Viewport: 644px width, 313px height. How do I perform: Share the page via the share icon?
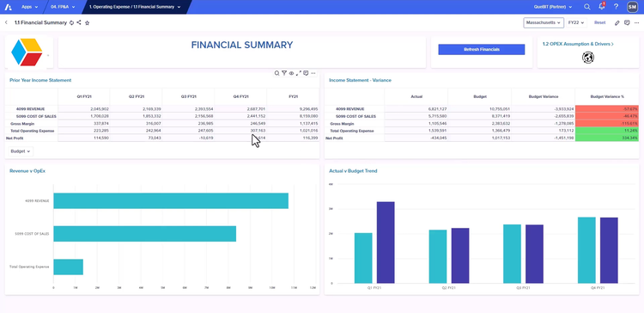(79, 22)
